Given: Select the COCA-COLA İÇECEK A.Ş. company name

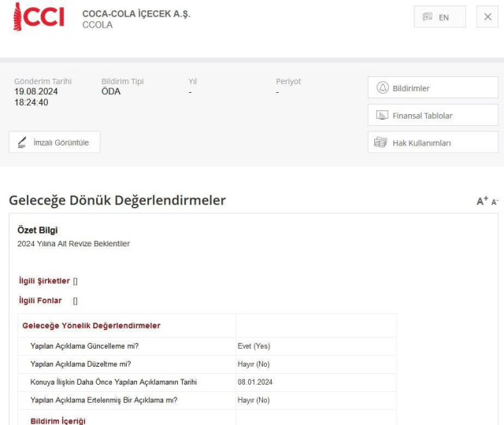Looking at the screenshot, I should [136, 14].
